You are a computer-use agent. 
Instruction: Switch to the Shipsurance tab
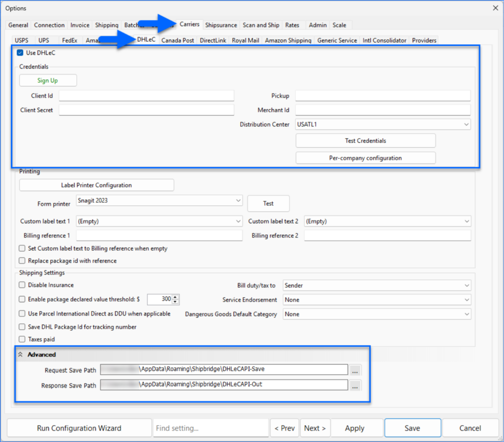pos(220,25)
